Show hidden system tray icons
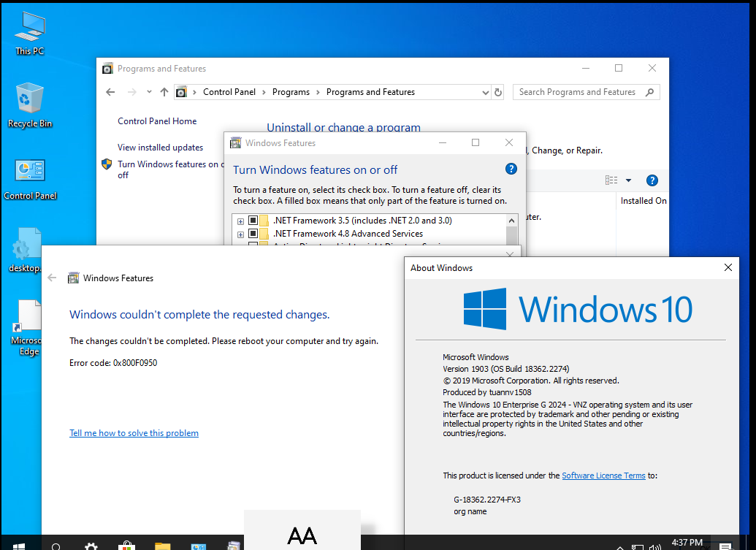Screen dimensions: 756x550 [620, 548]
